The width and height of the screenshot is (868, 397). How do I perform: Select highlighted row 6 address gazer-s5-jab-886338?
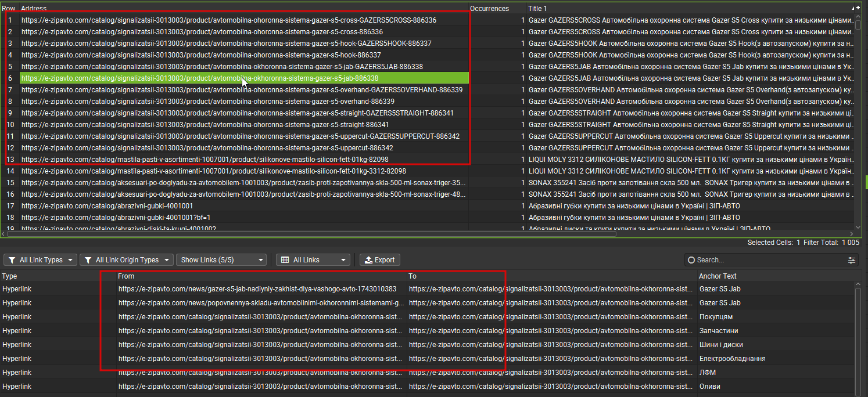[244, 78]
